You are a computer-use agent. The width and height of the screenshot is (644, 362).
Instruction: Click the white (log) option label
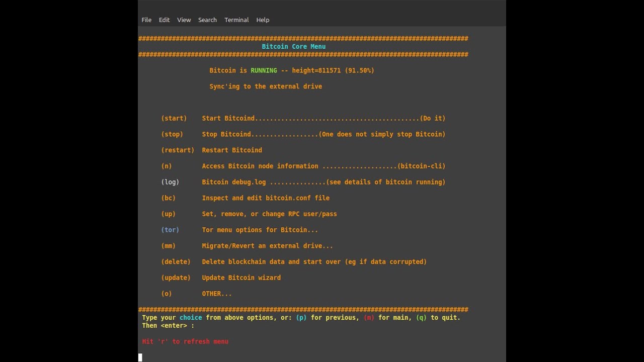(x=170, y=182)
